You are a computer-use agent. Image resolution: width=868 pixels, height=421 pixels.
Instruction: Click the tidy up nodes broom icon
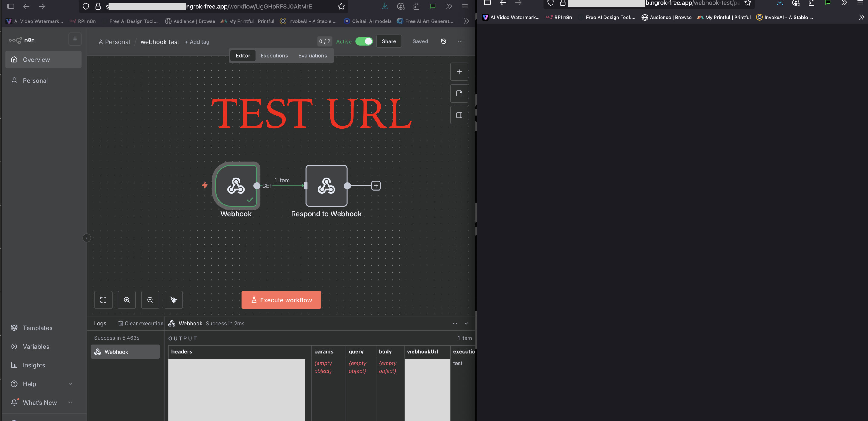tap(174, 300)
